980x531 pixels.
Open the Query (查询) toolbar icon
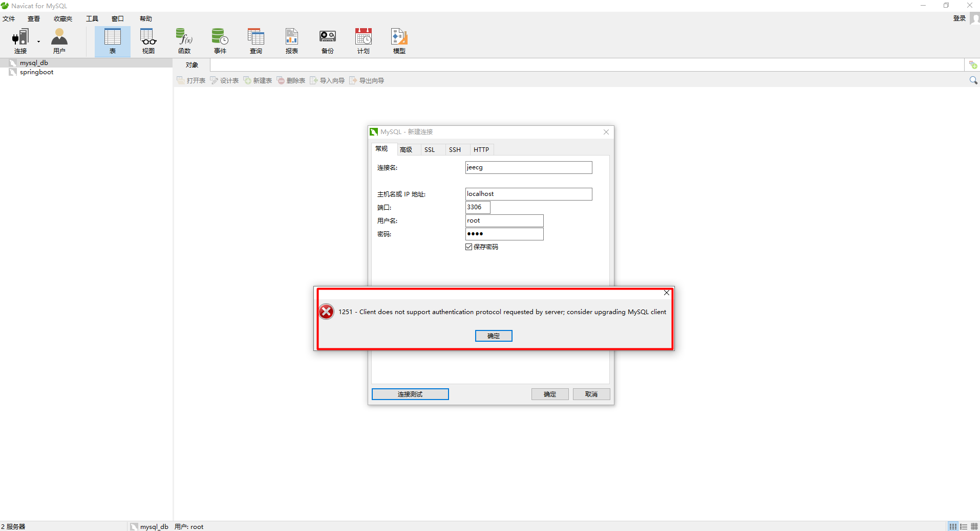[x=256, y=41]
